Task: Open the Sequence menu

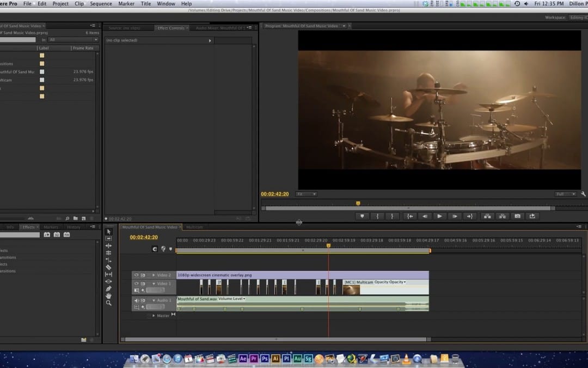Action: pos(101,3)
